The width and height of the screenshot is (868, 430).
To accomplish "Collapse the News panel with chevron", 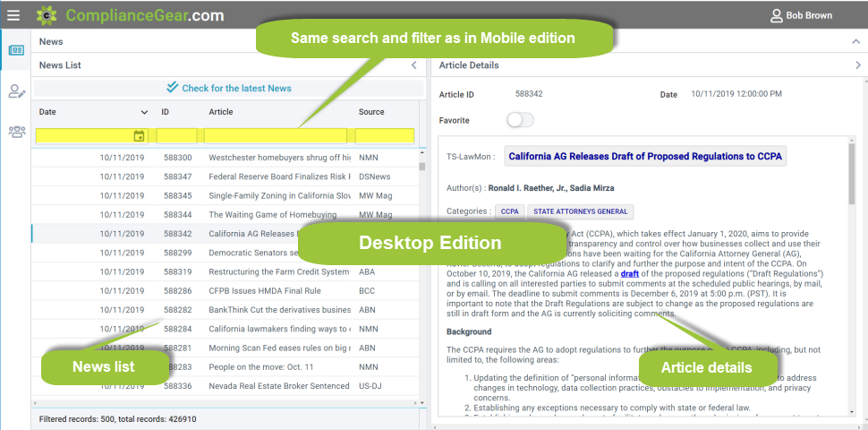I will [855, 42].
